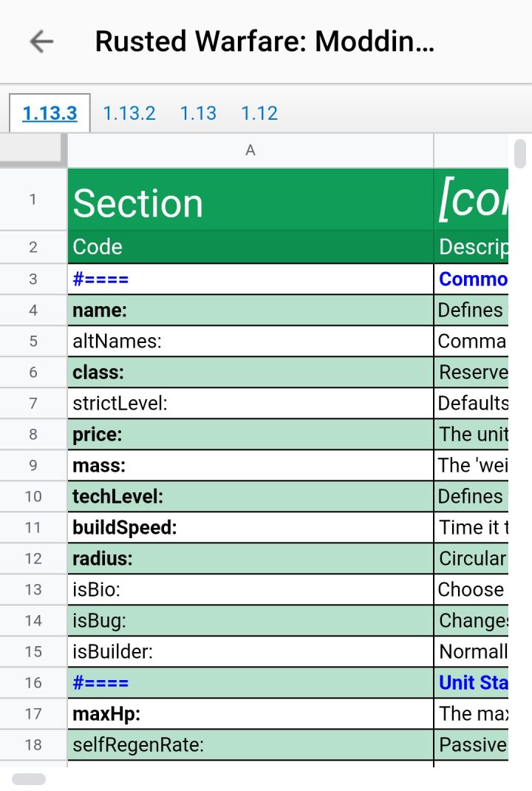This screenshot has width=532, height=791.
Task: Select row 5 header
Action: tap(33, 341)
